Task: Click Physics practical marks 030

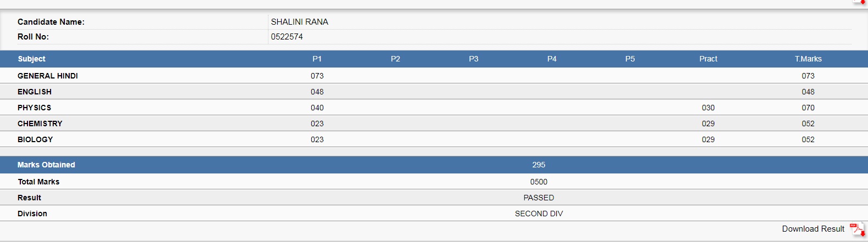Action: (708, 108)
